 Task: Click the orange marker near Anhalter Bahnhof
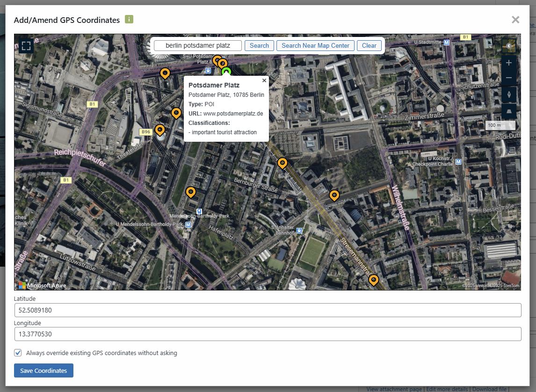tap(334, 195)
